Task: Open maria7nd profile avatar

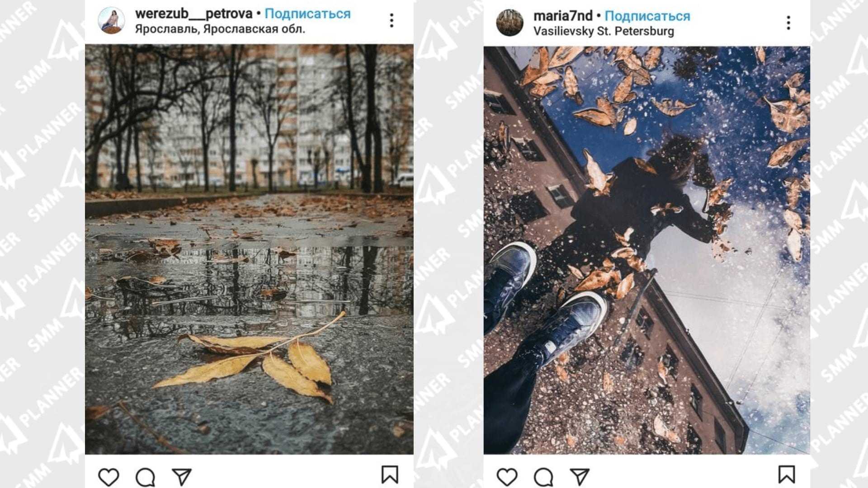Action: (x=509, y=22)
